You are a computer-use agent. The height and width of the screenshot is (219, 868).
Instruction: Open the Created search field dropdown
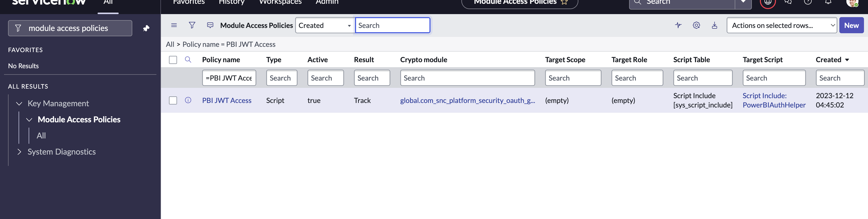pos(324,25)
